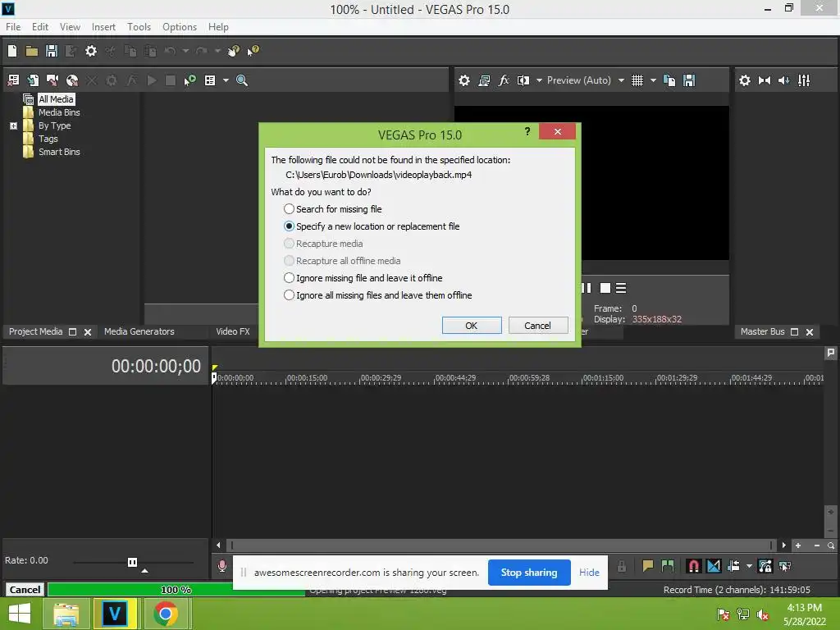Click the Automatic Crossfades icon

[714, 566]
